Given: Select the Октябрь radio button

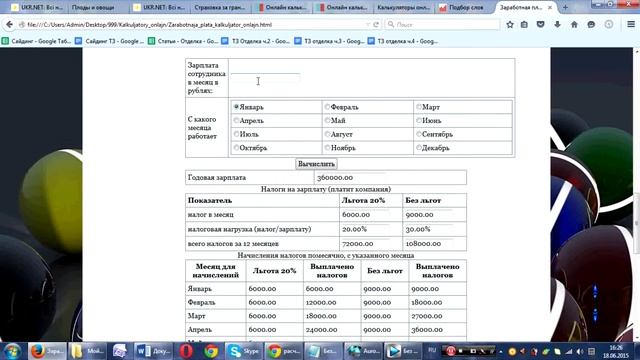Looking at the screenshot, I should click(236, 147).
